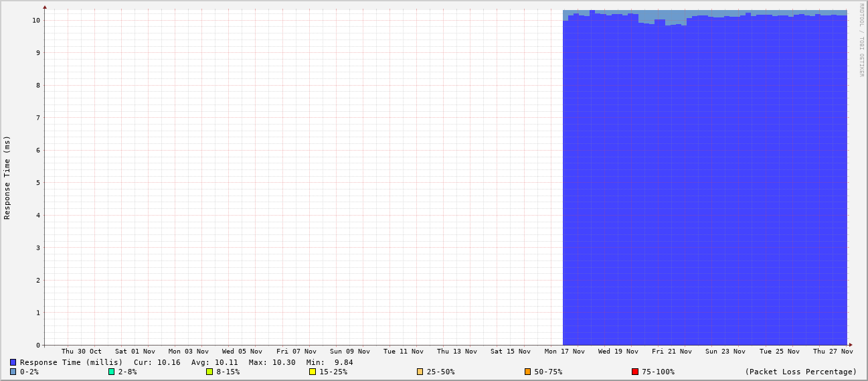Screen dimensions: 868x381
Task: Click the Y axis value 5 label
Action: pyautogui.click(x=38, y=183)
